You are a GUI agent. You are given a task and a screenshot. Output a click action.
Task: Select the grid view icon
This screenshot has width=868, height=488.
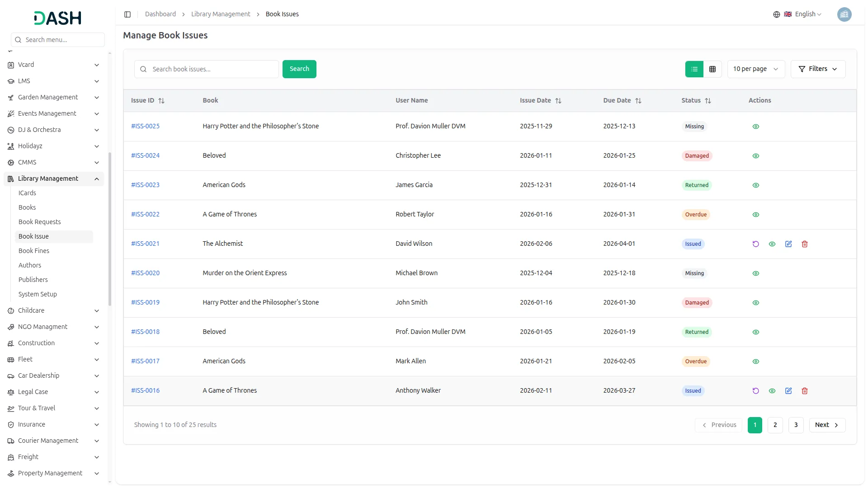coord(712,69)
